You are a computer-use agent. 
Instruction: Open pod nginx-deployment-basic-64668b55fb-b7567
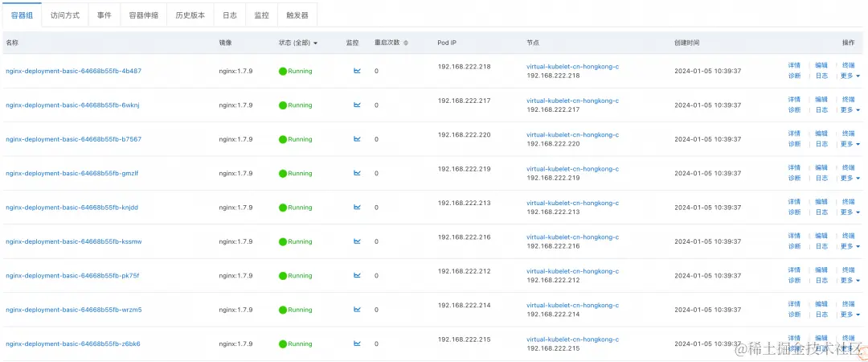click(x=74, y=139)
